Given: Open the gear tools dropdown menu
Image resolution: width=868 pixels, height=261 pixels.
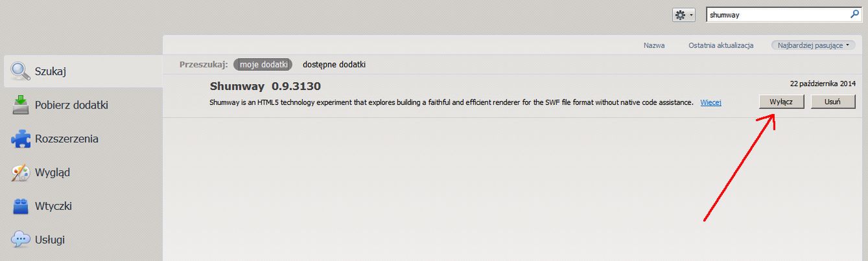Looking at the screenshot, I should click(x=684, y=15).
